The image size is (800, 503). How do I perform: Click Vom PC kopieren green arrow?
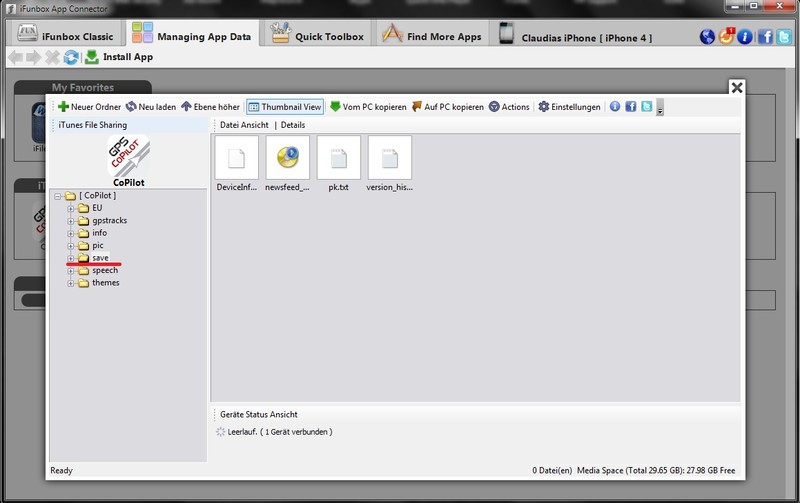[335, 107]
